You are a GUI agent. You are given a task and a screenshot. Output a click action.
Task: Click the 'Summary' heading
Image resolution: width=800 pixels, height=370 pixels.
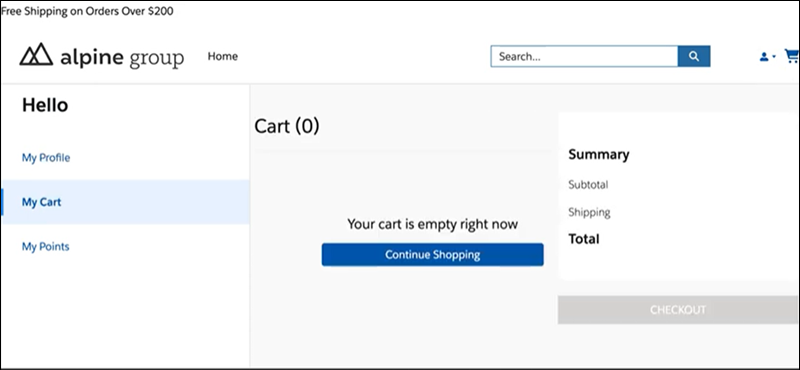click(x=598, y=154)
